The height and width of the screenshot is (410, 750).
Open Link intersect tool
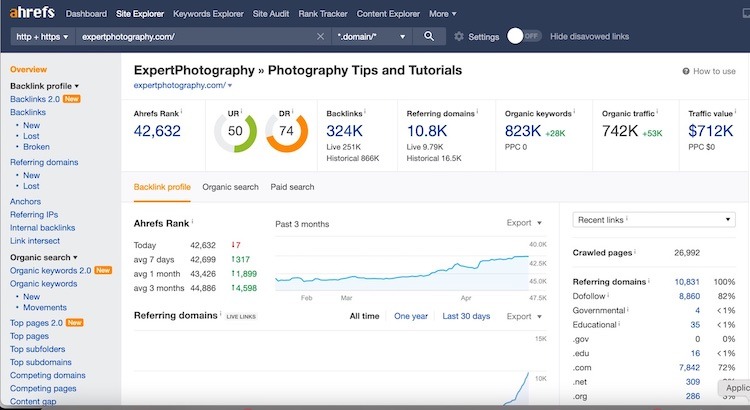[x=35, y=241]
